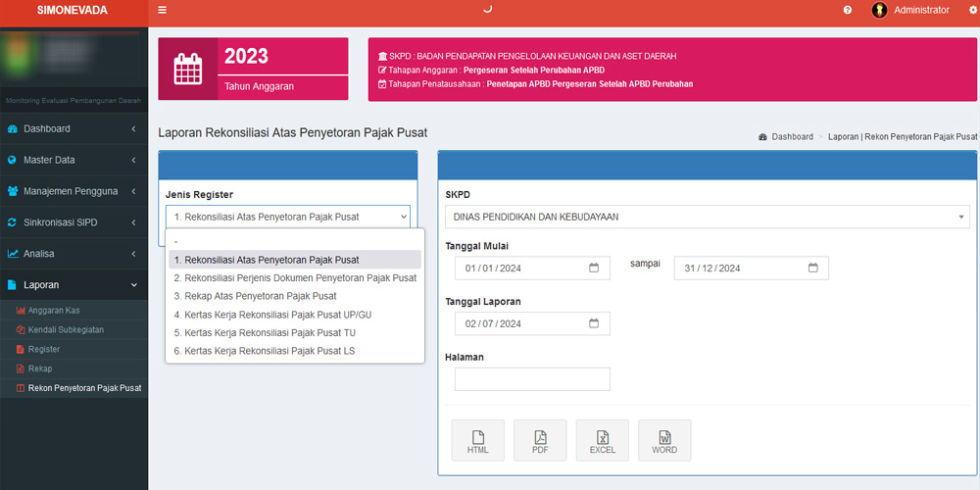Open the help question mark icon

tap(847, 10)
